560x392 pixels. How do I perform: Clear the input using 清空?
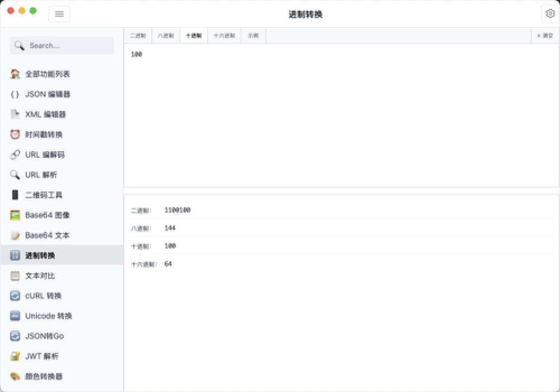tap(546, 35)
